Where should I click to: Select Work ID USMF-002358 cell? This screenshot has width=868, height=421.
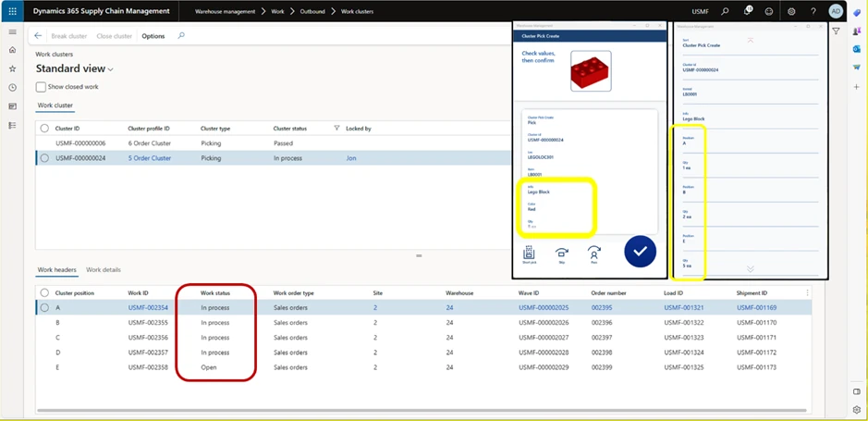click(148, 367)
